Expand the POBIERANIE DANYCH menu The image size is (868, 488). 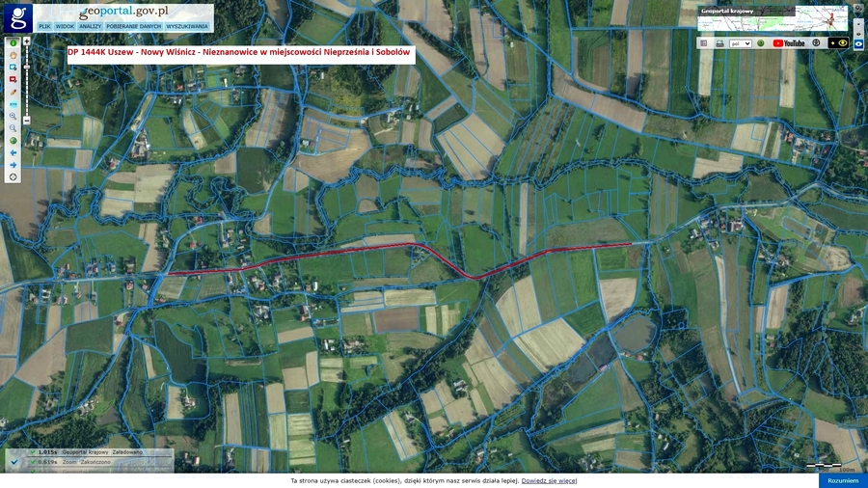[133, 26]
